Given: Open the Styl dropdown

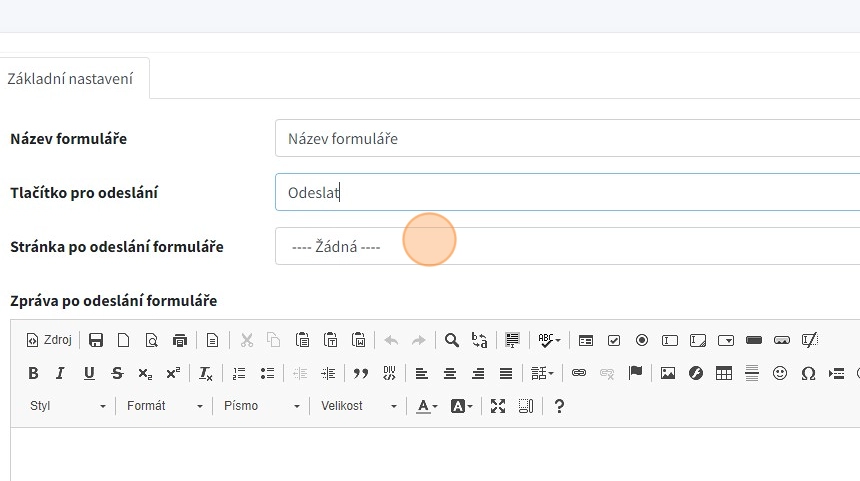Looking at the screenshot, I should 67,406.
